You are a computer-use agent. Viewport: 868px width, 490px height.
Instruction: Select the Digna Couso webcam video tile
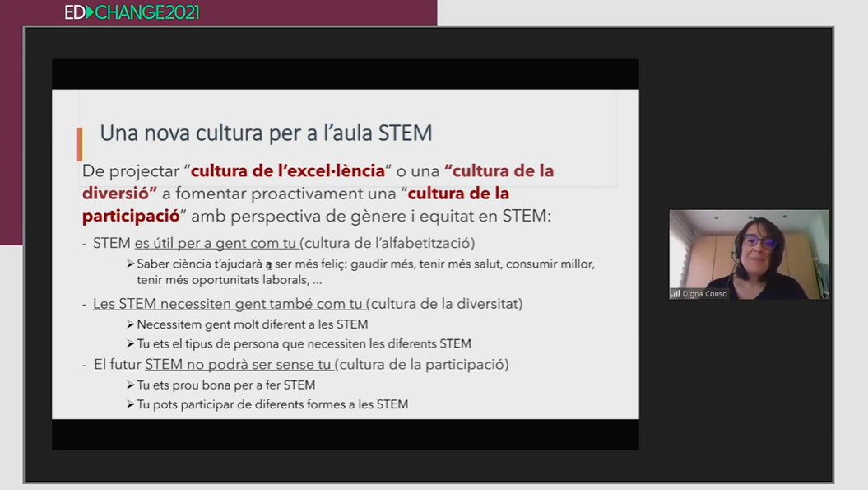(748, 254)
